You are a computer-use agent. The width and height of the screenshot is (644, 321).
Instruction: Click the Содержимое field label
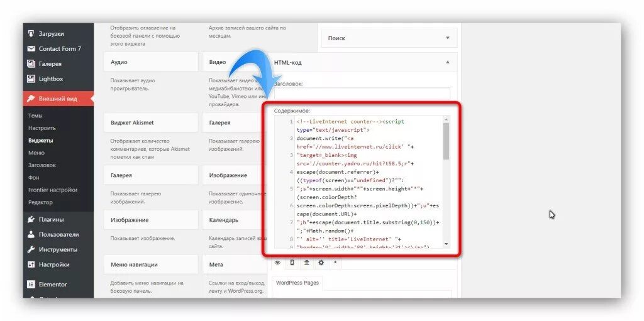coord(292,111)
